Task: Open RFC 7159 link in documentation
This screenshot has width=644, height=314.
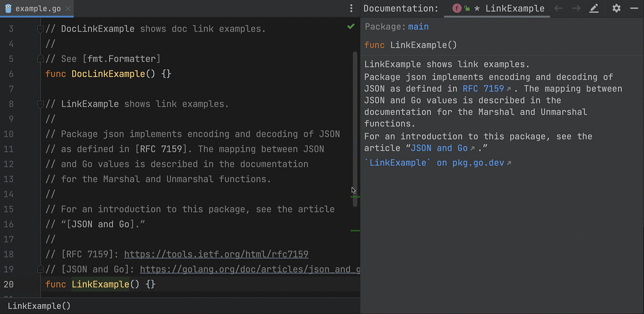Action: pos(483,89)
